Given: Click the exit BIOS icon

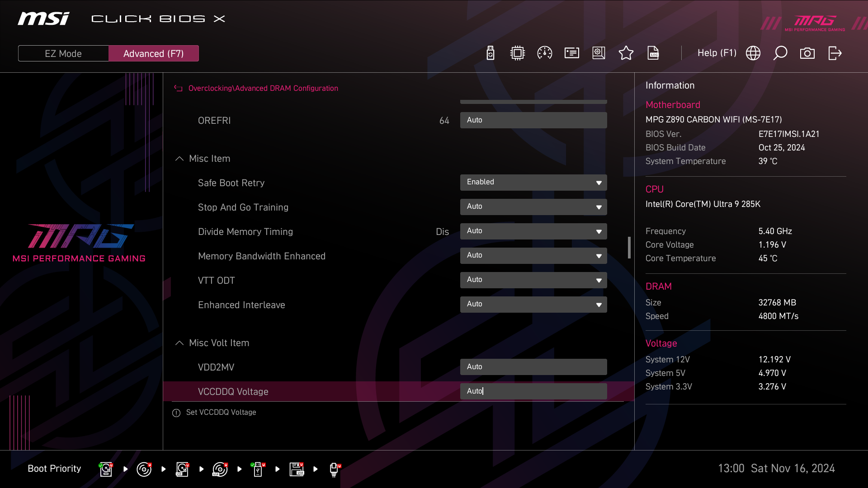Looking at the screenshot, I should click(835, 53).
